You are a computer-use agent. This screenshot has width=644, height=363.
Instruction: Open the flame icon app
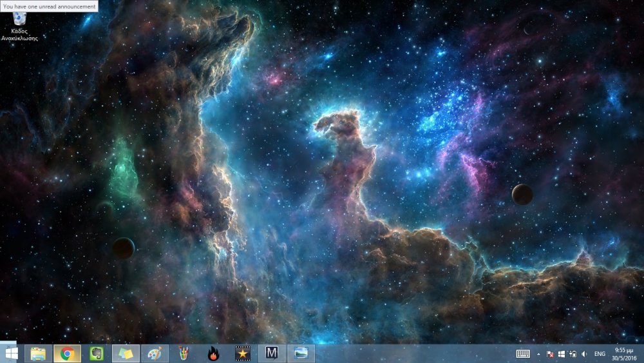(x=213, y=353)
